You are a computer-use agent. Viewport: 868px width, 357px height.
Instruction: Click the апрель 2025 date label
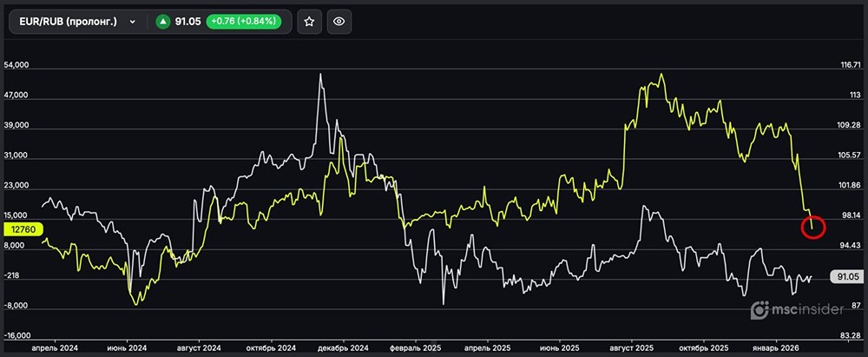point(488,347)
